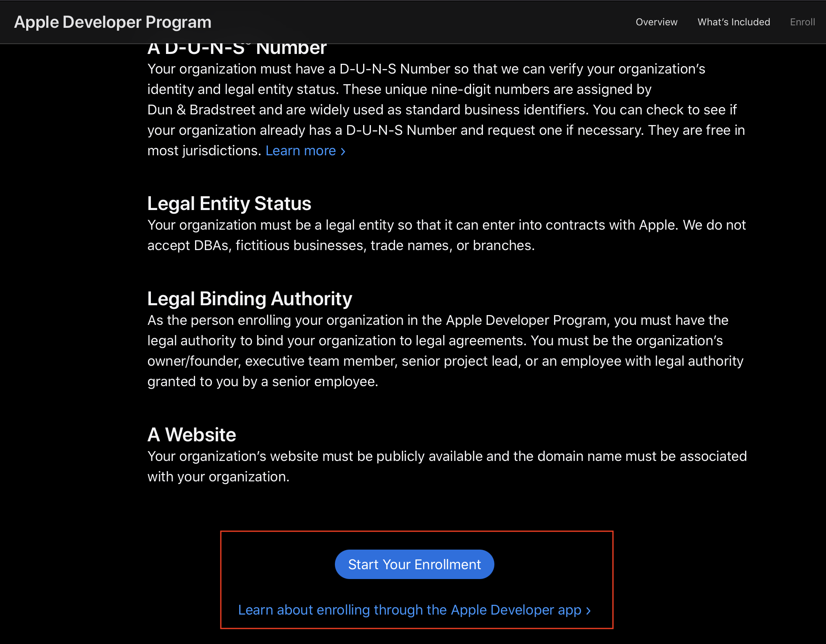Click the A Website heading
Viewport: 826px width, 644px height.
192,435
